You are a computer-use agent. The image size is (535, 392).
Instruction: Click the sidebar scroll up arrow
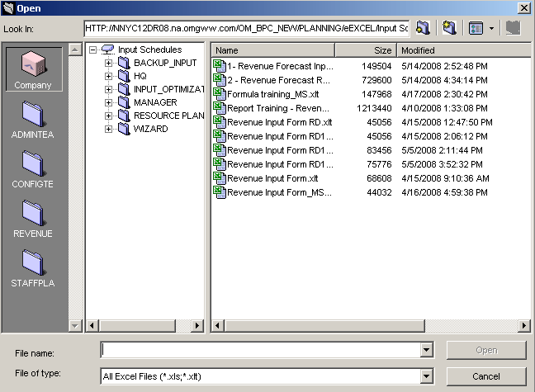tap(75, 50)
